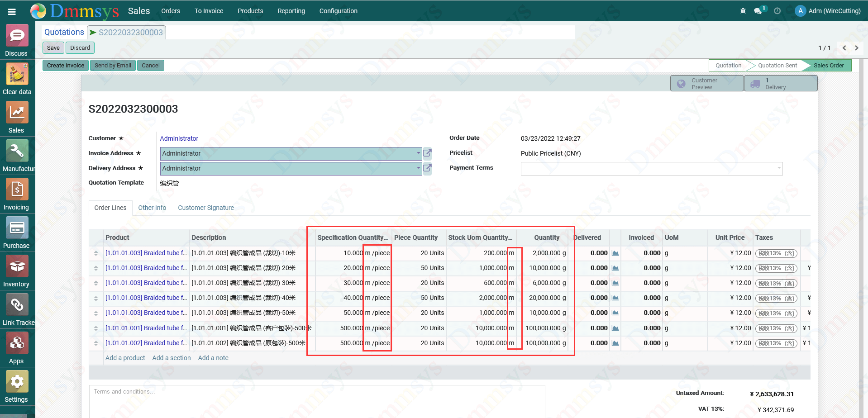The width and height of the screenshot is (868, 418).
Task: Open the To Invoice menu
Action: [x=209, y=11]
